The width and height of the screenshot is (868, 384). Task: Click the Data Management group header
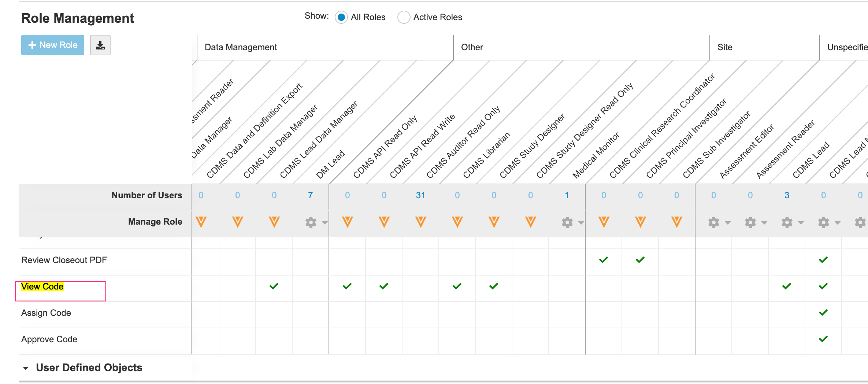[x=241, y=47]
